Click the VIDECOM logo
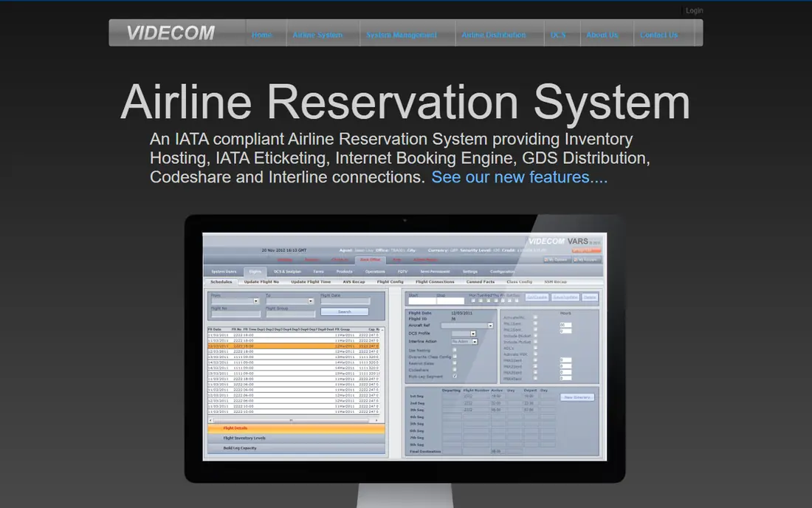812x508 pixels. point(171,33)
